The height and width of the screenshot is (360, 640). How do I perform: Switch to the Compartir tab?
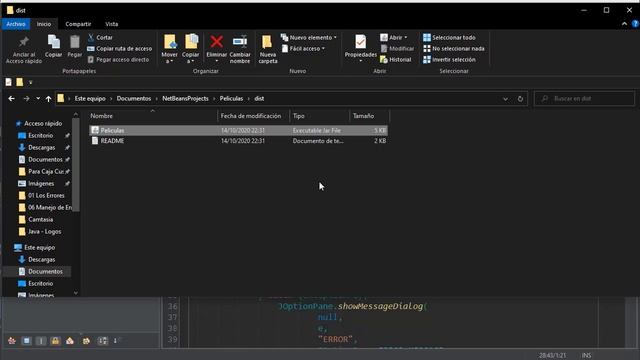(x=78, y=24)
